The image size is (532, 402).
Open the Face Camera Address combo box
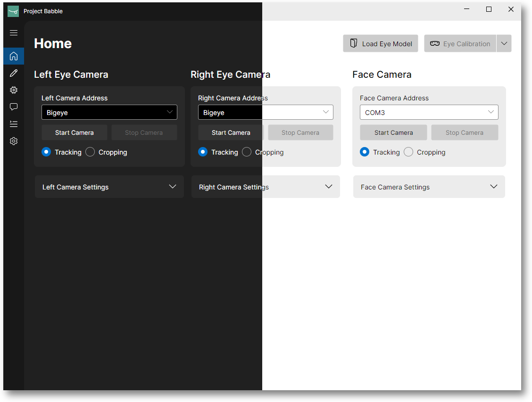coord(429,112)
